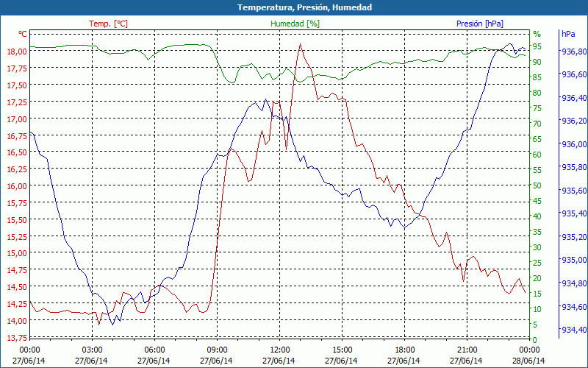Pick the 14,25 temperature axis value
The height and width of the screenshot is (368, 588).
(17, 304)
